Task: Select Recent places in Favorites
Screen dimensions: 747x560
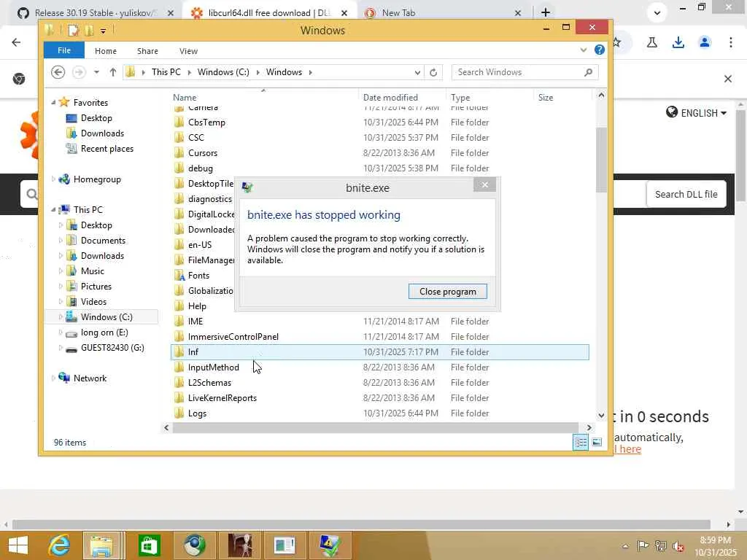Action: pos(107,149)
